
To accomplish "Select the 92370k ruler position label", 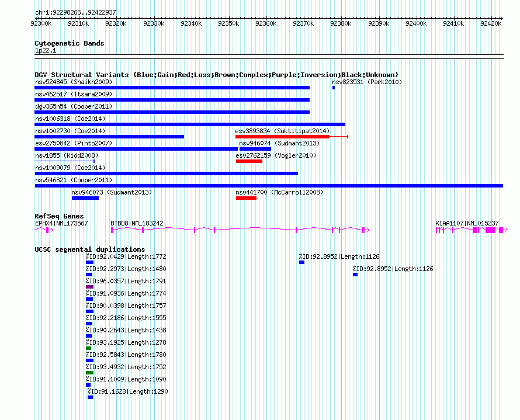I will 303,23.
